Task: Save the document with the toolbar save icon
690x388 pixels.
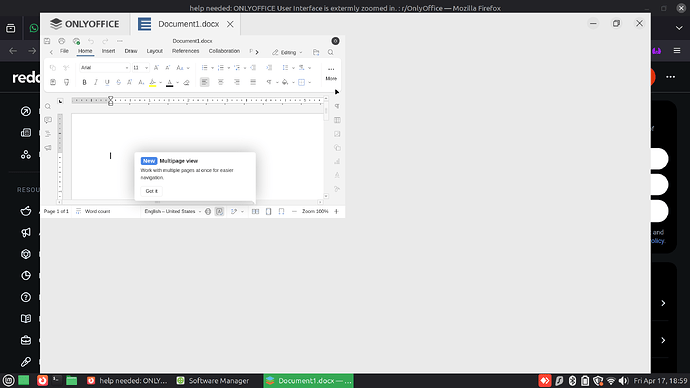Action: coord(47,41)
